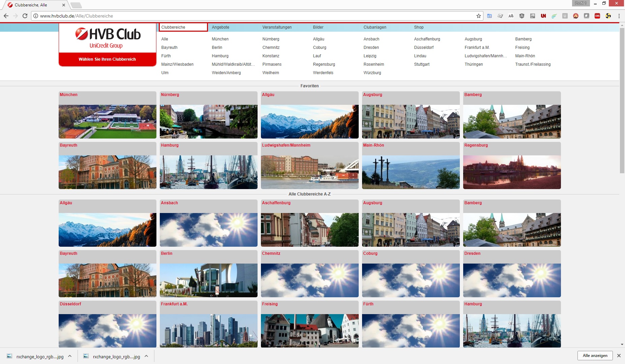Open the Coburg club area thumbnail

[x=411, y=274]
